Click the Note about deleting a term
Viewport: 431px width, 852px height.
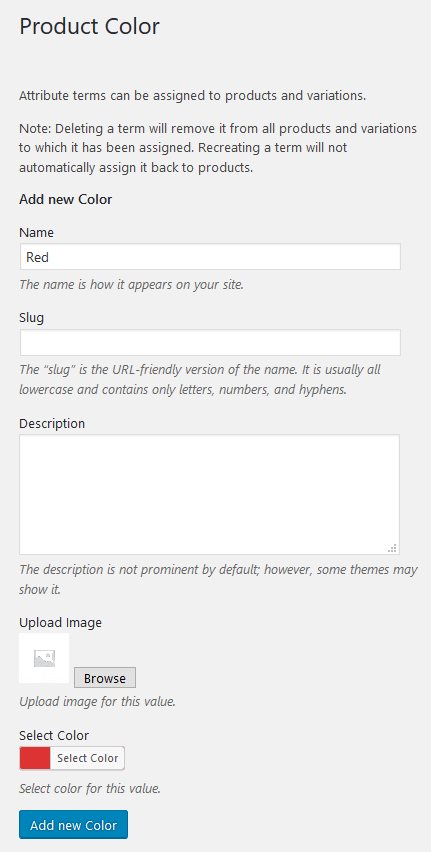218,148
